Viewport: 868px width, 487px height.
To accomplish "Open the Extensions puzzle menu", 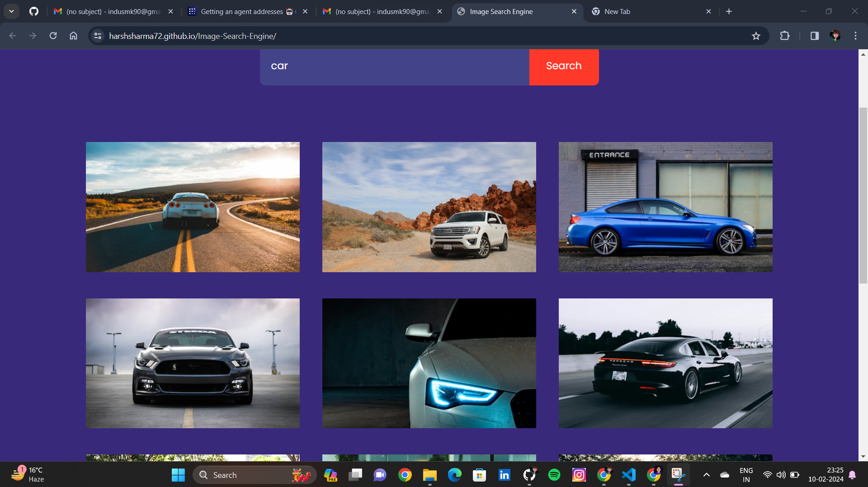I will point(785,36).
